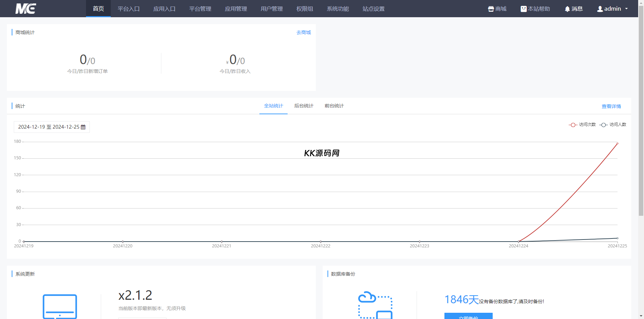Click the 本站帮助 help icon
The width and height of the screenshot is (644, 319).
(524, 9)
